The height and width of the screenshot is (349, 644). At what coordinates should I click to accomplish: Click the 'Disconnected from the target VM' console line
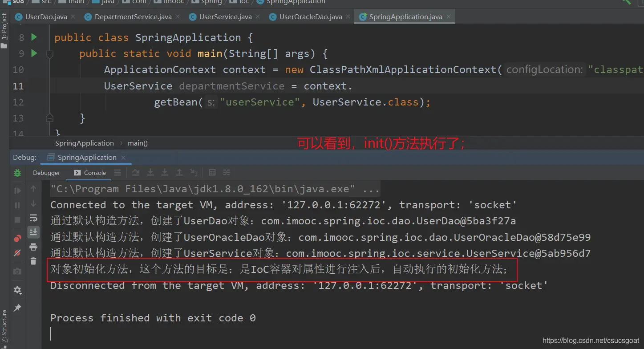click(x=299, y=285)
